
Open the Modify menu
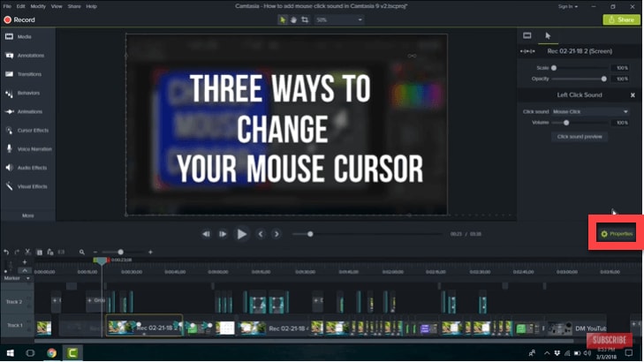click(38, 6)
